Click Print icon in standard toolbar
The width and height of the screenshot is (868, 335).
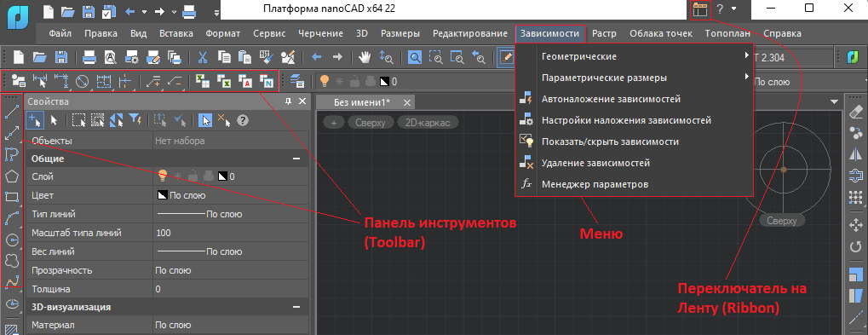click(89, 56)
